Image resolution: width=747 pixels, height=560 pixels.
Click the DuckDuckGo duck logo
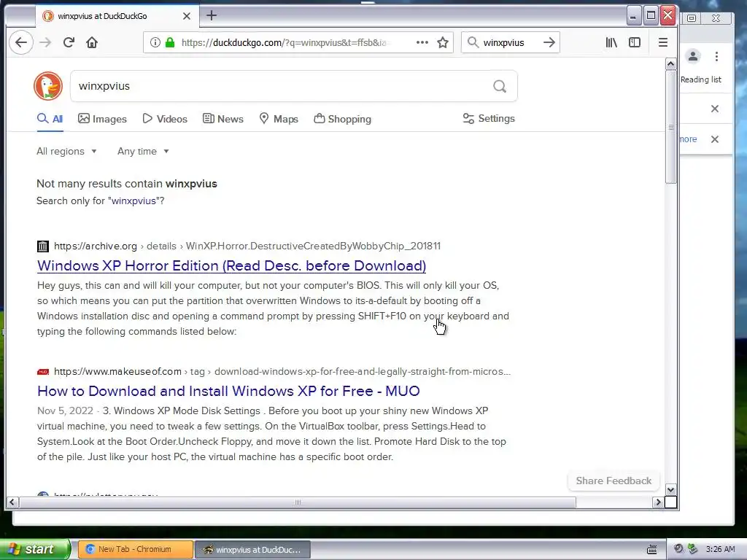tap(48, 86)
